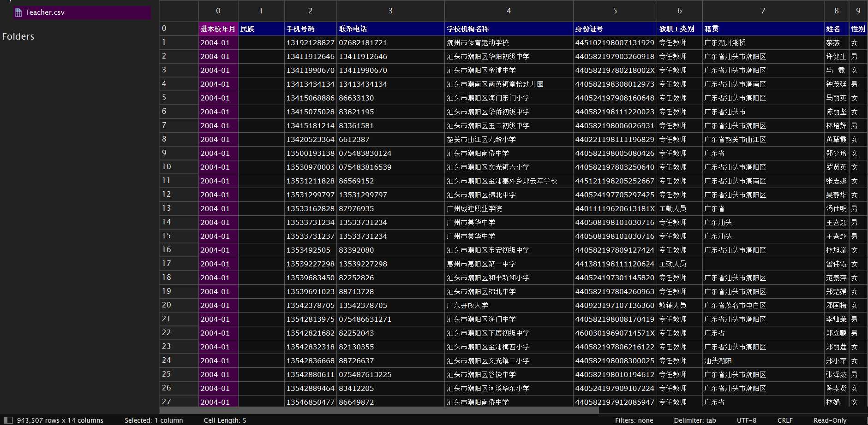
Task: Click school cell 广东开放大学
Action: coord(509,305)
